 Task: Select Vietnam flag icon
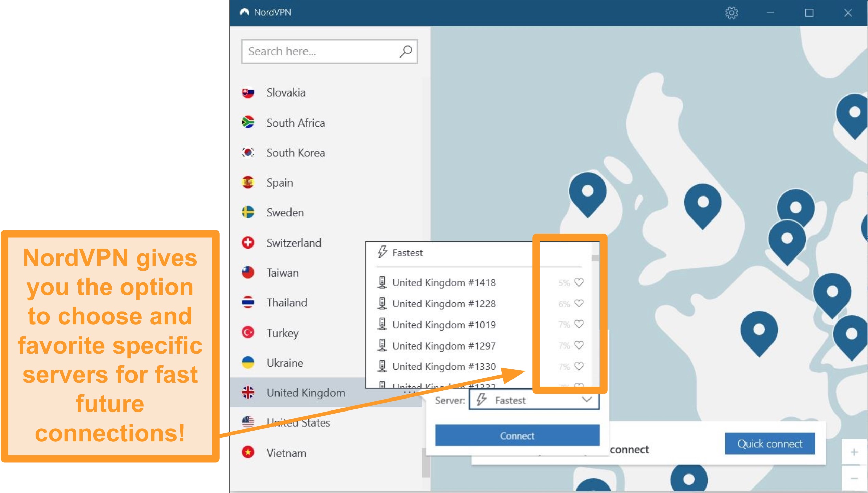tap(248, 453)
